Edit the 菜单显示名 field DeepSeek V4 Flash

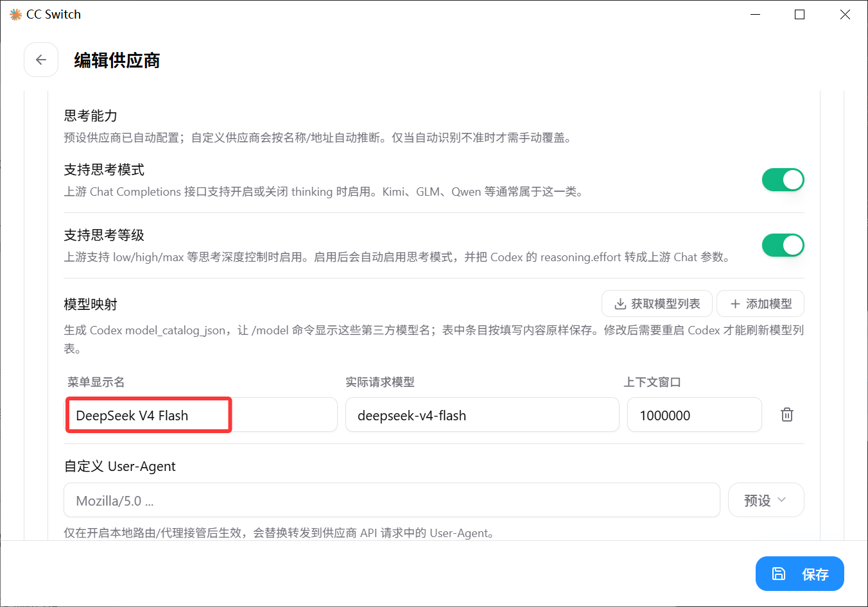pos(202,415)
